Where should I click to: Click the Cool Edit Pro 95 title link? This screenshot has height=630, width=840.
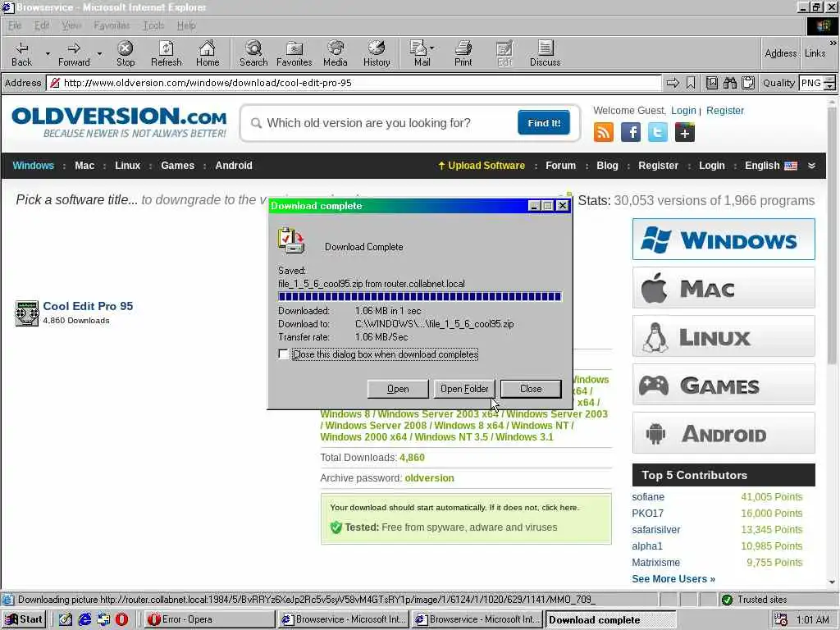(x=88, y=306)
